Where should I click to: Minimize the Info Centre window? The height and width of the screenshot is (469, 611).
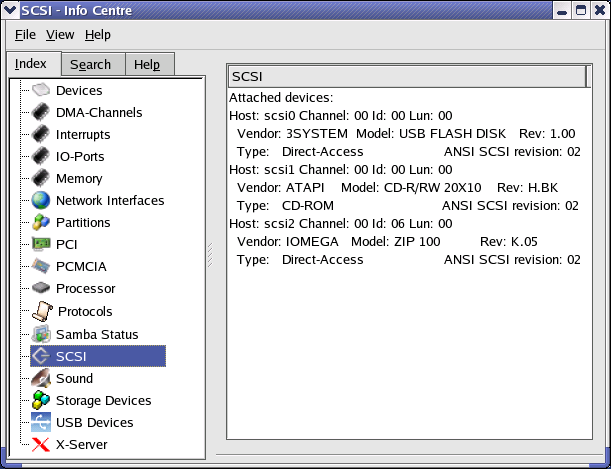coord(562,10)
